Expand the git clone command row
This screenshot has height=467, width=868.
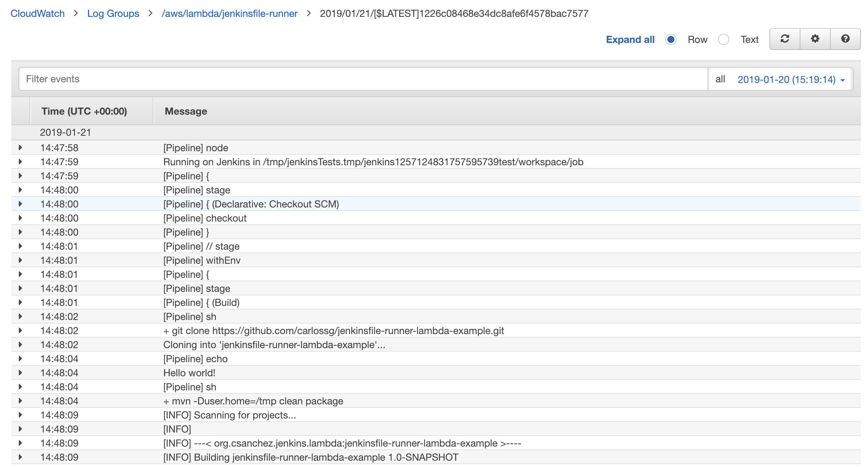click(20, 331)
